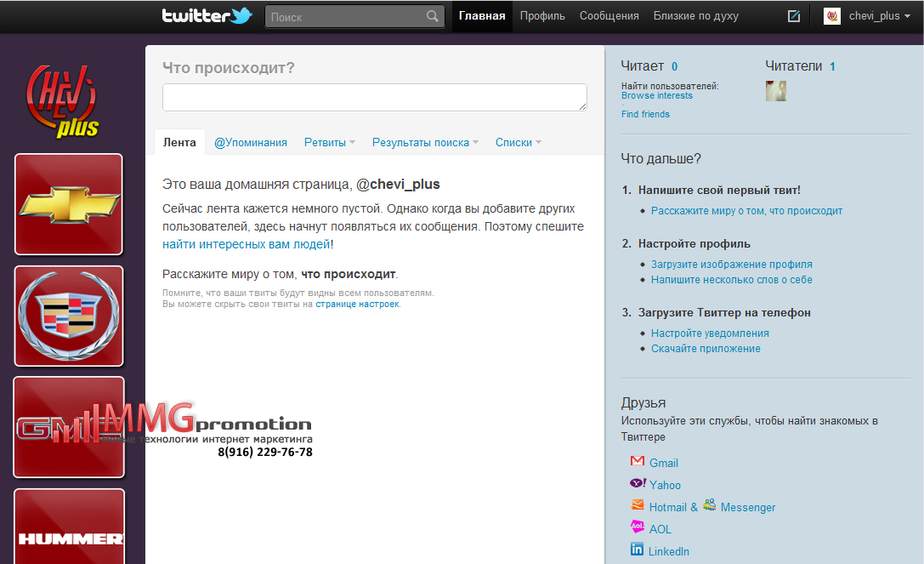
Task: Click the LinkedIn icon
Action: 637,550
